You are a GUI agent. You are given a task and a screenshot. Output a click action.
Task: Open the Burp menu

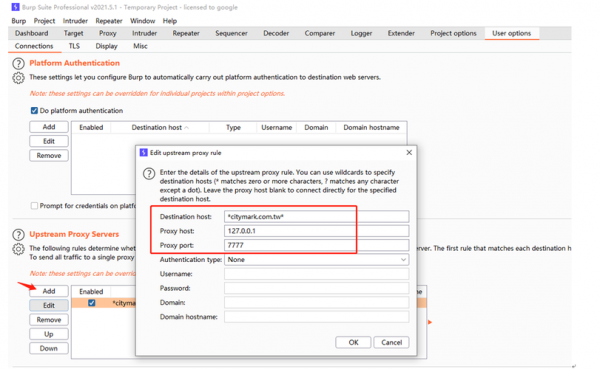click(x=19, y=21)
